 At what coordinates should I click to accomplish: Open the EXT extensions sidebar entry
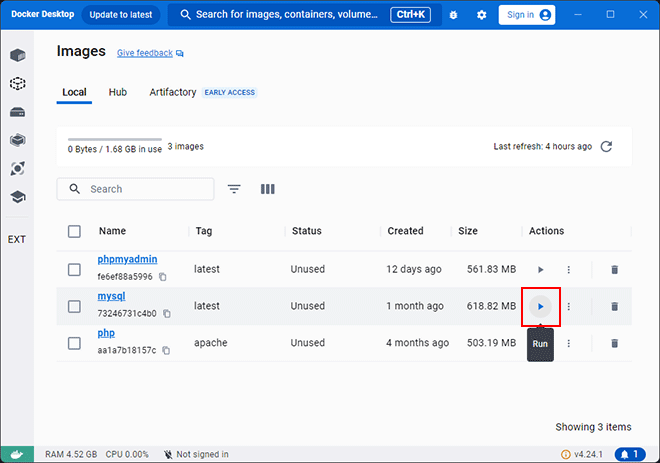[x=16, y=239]
